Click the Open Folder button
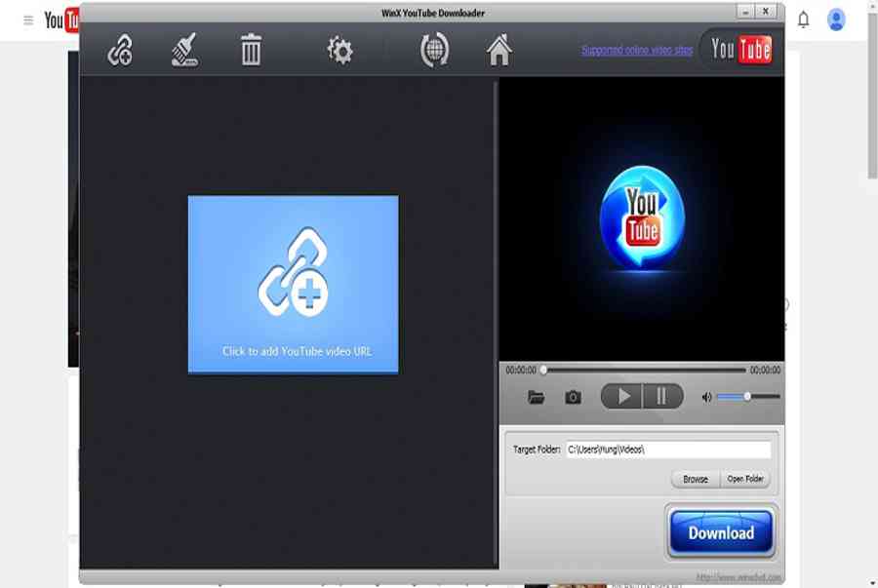 tap(745, 479)
